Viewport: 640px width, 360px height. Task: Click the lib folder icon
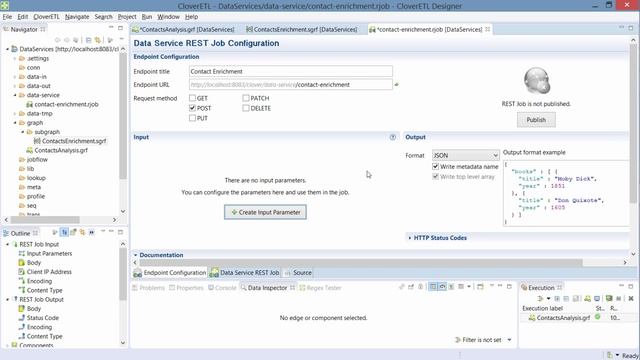pyautogui.click(x=22, y=169)
